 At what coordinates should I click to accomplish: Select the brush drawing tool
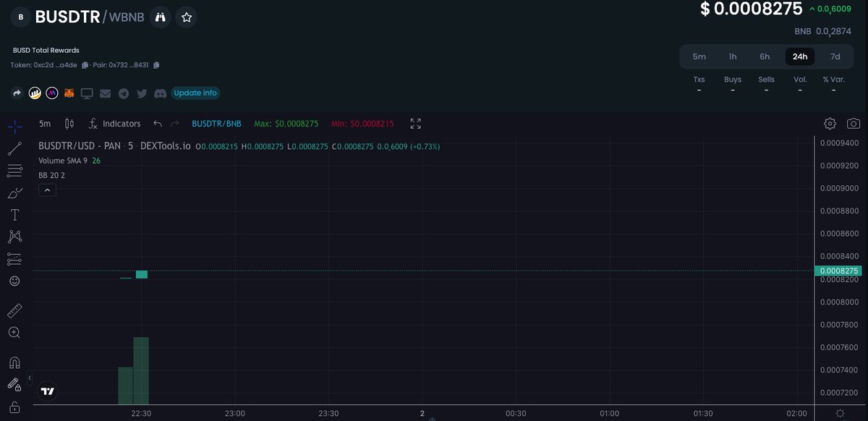click(14, 193)
